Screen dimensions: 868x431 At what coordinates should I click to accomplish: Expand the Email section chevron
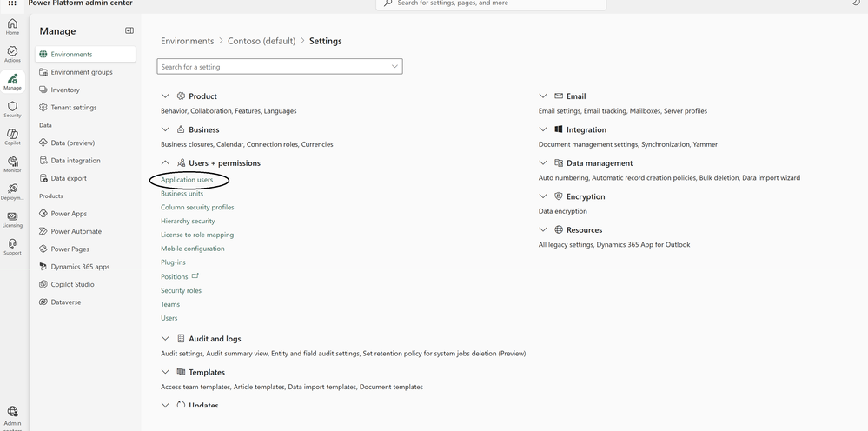coord(543,96)
